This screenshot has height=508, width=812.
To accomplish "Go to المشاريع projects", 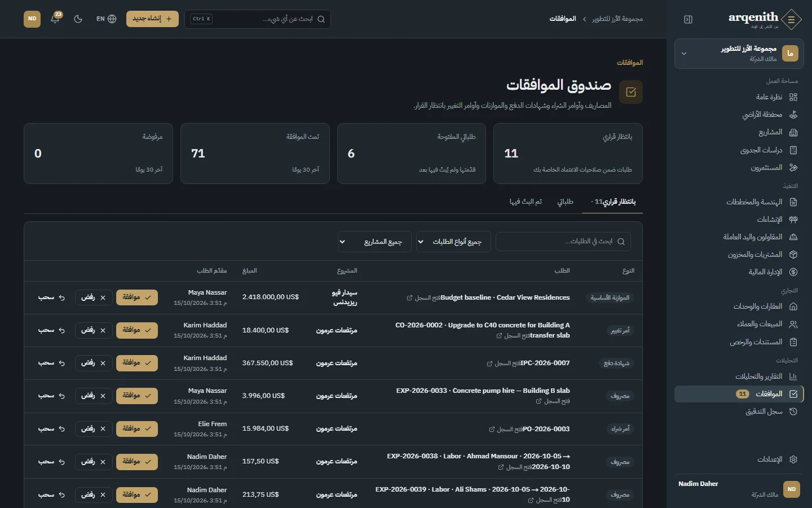I will coord(739,132).
